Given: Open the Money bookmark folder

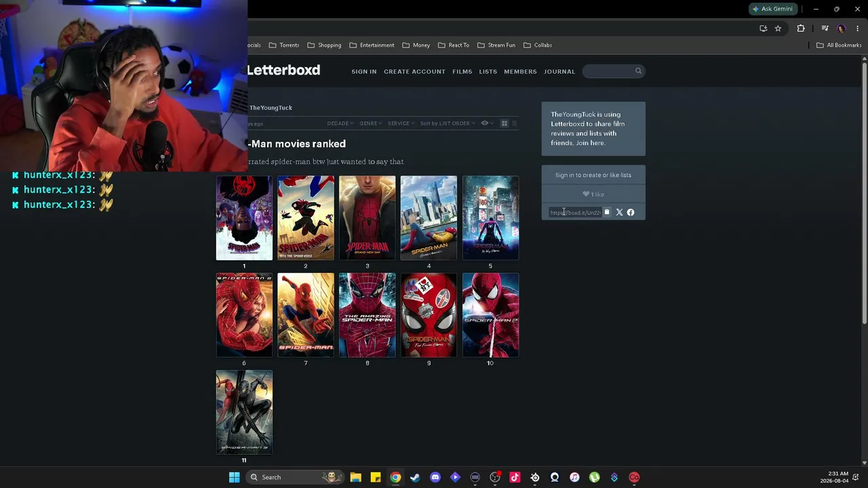Looking at the screenshot, I should tap(416, 45).
